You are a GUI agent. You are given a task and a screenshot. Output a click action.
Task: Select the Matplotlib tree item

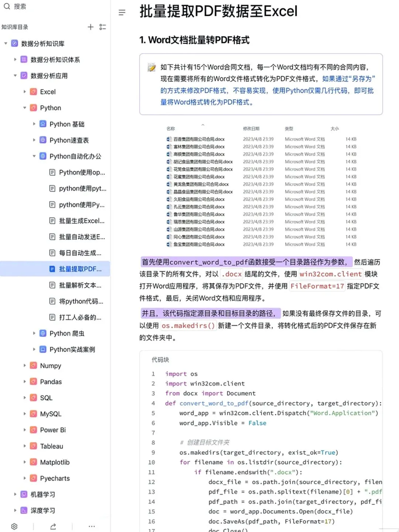(55, 462)
